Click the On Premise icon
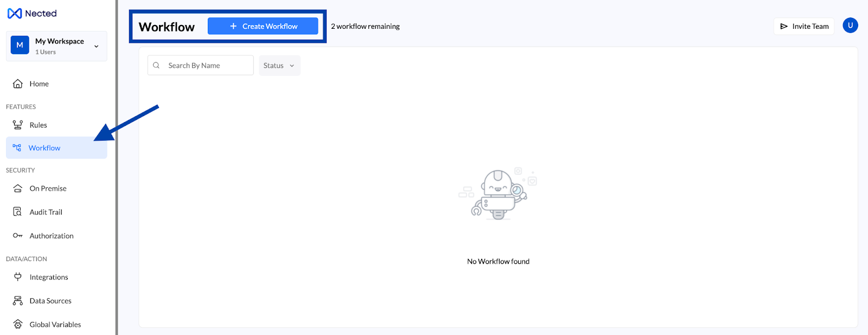868x335 pixels. 18,188
